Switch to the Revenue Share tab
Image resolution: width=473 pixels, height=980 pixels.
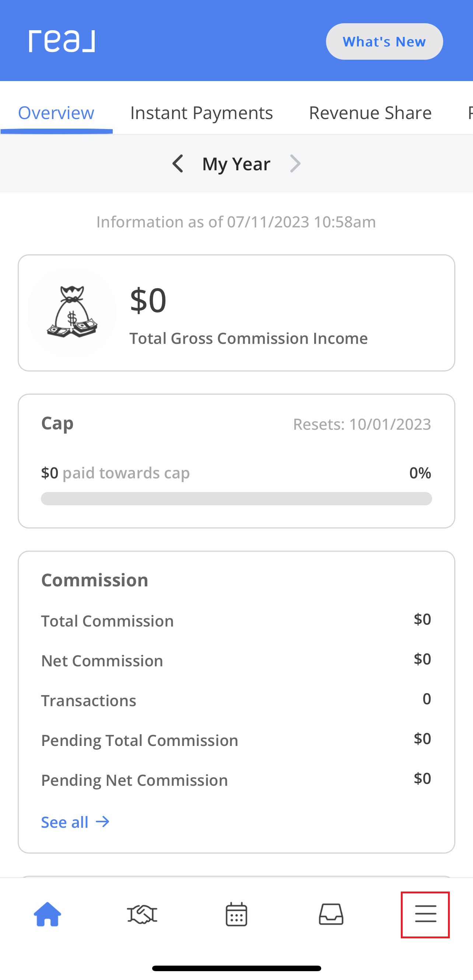370,113
